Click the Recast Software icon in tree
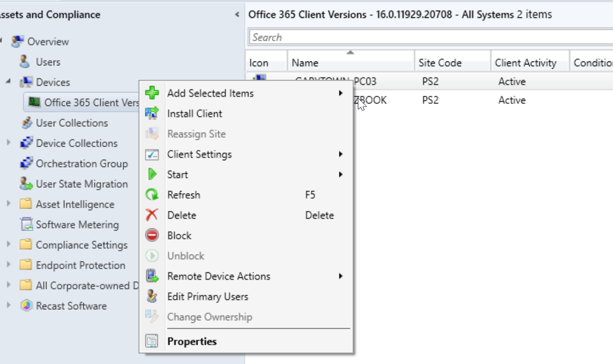The height and width of the screenshot is (364, 613). (x=27, y=306)
